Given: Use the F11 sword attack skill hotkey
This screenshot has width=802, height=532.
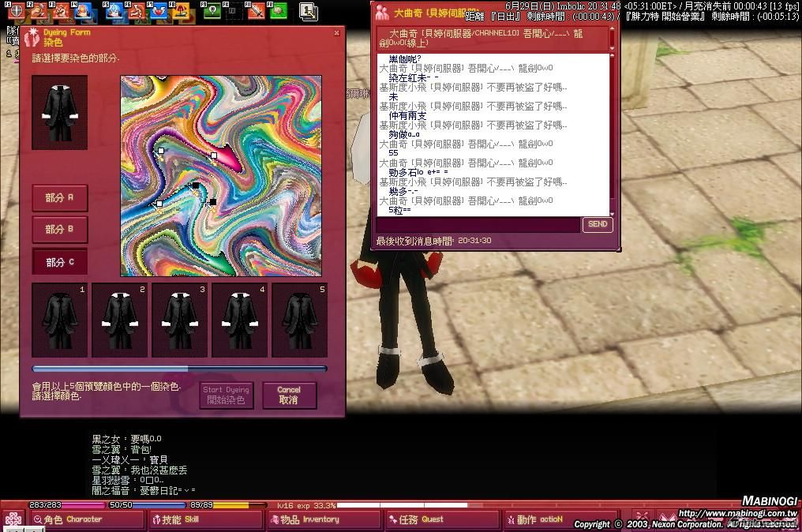Looking at the screenshot, I should tap(256, 10).
